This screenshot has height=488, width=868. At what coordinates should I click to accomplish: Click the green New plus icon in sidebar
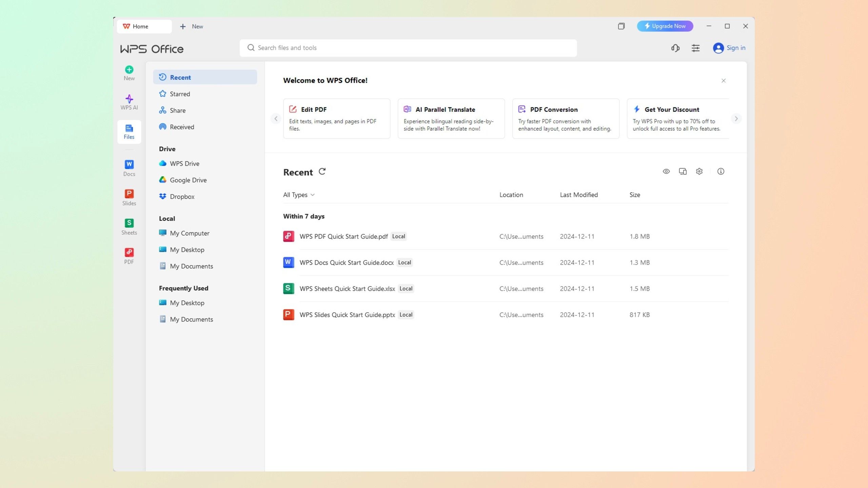pyautogui.click(x=129, y=70)
